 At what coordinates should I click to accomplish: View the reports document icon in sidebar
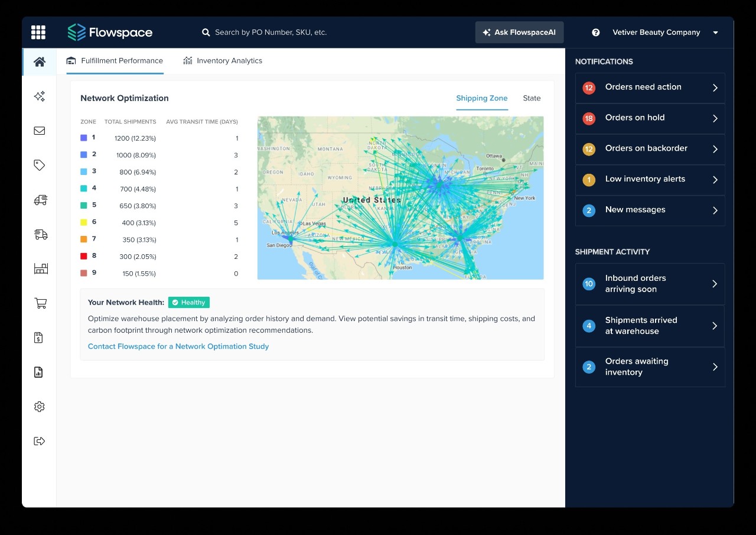click(39, 372)
